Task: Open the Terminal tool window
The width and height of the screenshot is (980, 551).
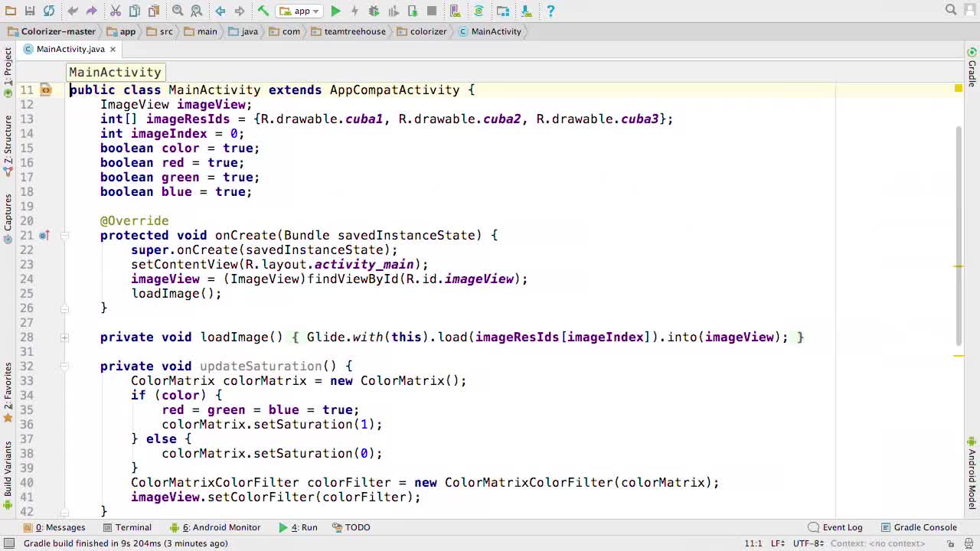Action: [127, 527]
